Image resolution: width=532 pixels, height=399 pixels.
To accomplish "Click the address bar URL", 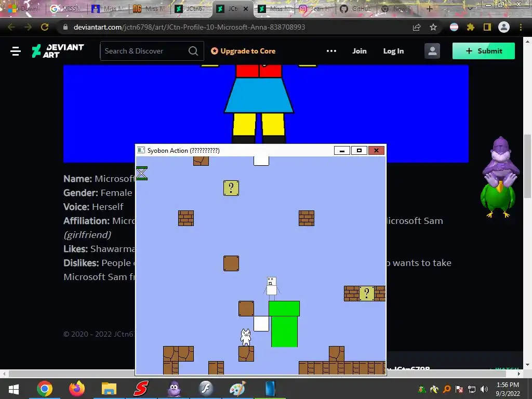I will pyautogui.click(x=189, y=27).
